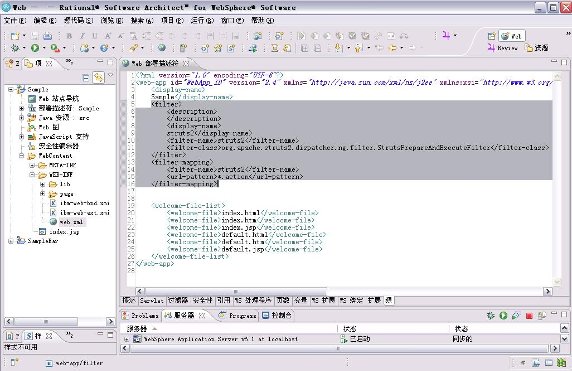The height and width of the screenshot is (371, 572).
Task: Open the 窗口(W) menu
Action: (x=232, y=20)
